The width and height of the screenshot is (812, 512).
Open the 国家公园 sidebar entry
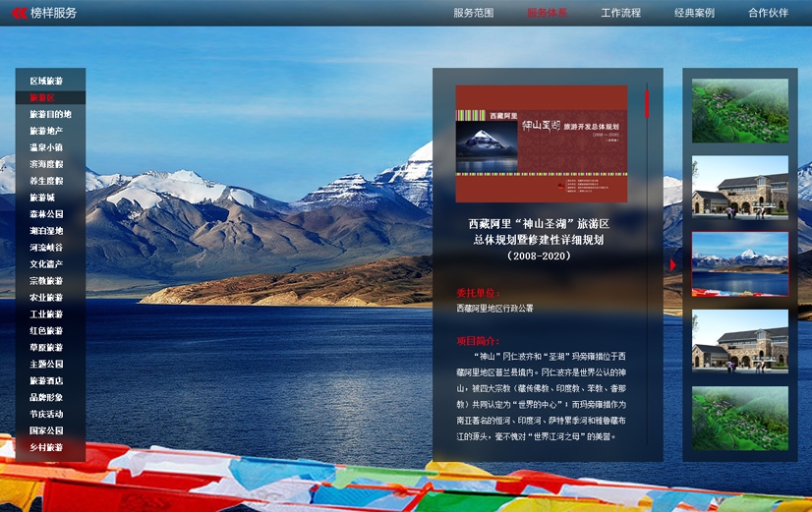[46, 430]
